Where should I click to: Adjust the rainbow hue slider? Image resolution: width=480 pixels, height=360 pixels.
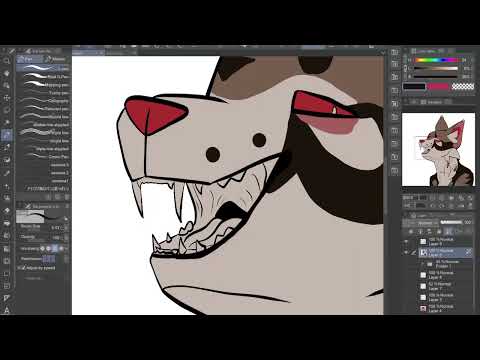[x=437, y=60]
